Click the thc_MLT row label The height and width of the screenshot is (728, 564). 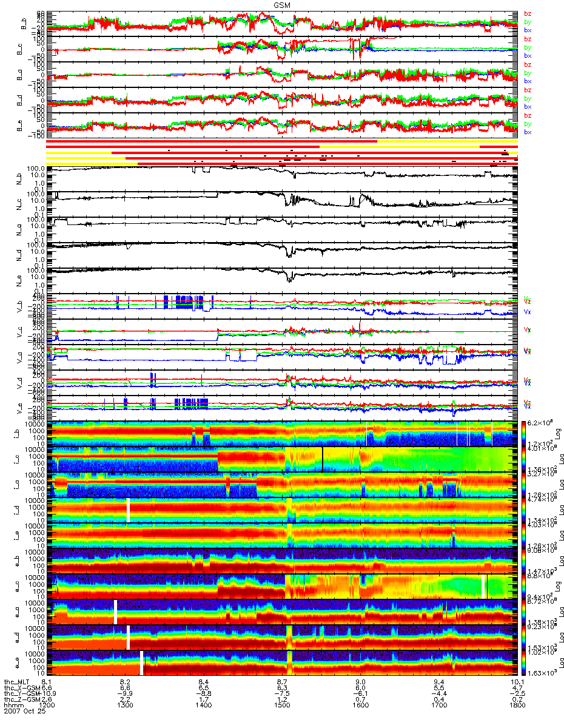click(x=18, y=682)
